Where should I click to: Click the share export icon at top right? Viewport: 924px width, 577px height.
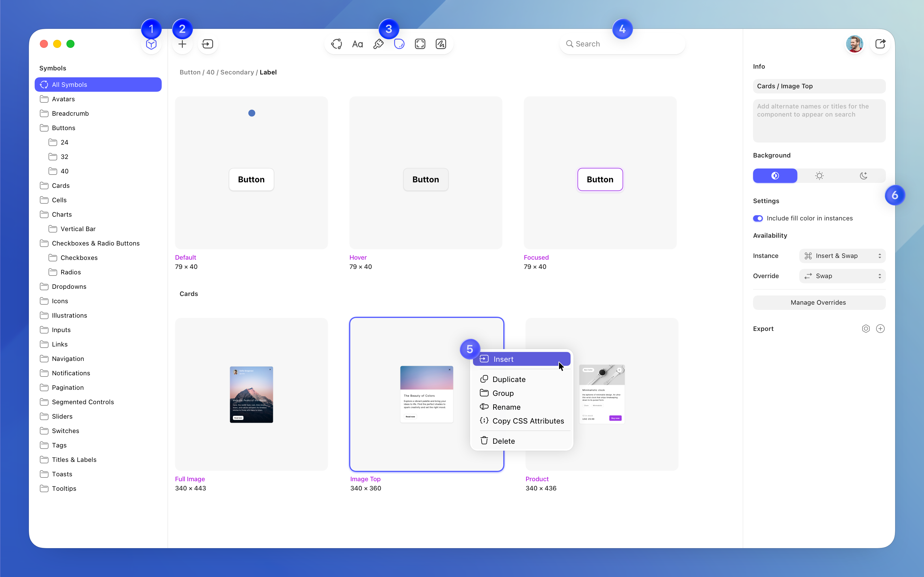coord(880,44)
